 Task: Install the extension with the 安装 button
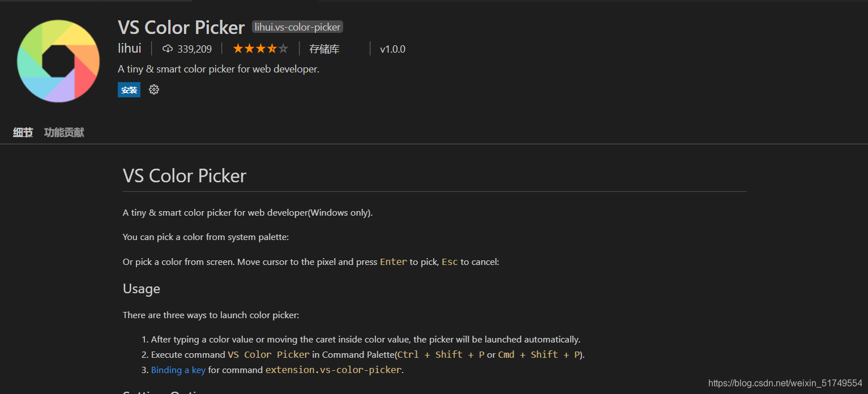[129, 89]
